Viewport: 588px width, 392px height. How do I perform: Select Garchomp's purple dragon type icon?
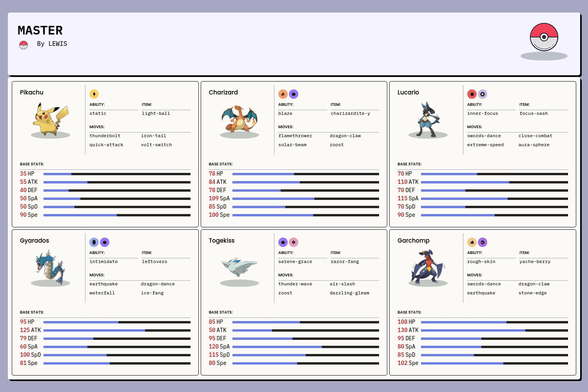pyautogui.click(x=483, y=242)
